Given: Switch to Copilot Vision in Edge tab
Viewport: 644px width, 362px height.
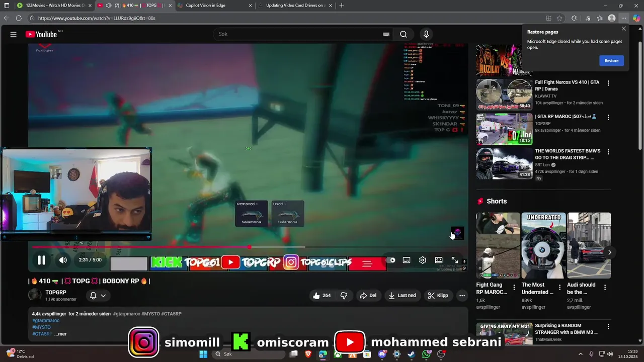Looking at the screenshot, I should (215, 6).
